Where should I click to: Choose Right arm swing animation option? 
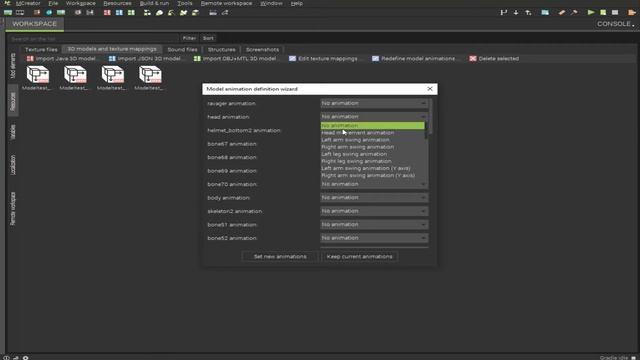click(373, 147)
